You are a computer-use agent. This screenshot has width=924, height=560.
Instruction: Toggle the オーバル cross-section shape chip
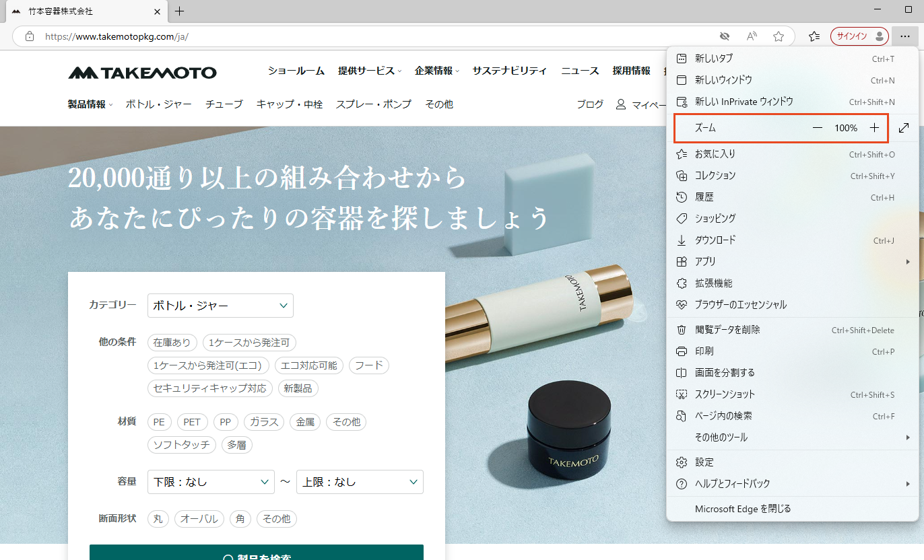tap(199, 519)
